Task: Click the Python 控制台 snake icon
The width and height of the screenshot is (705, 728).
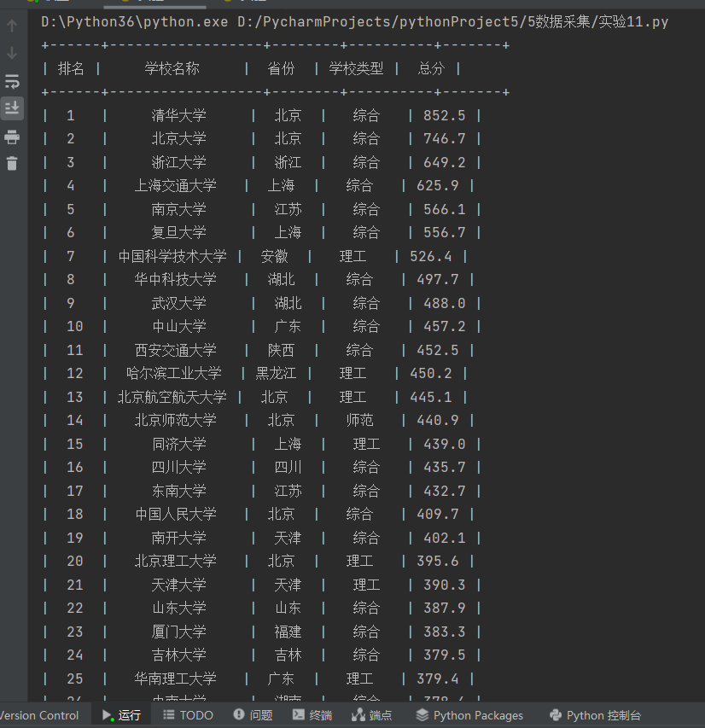Action: (x=556, y=714)
